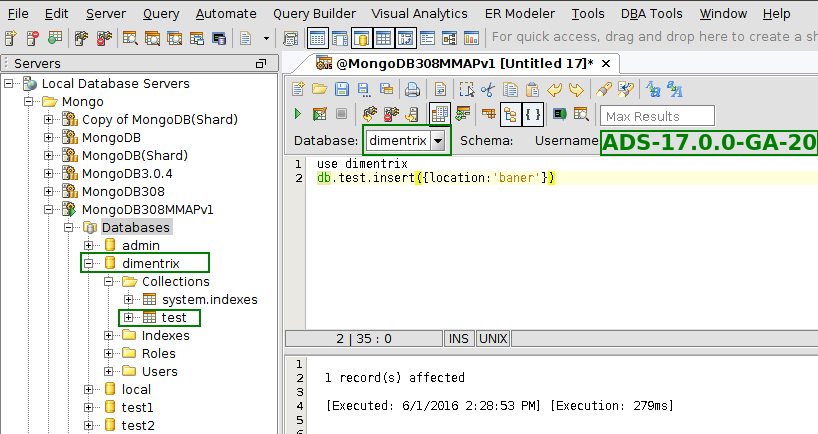Open the ER Modeler menu
The height and width of the screenshot is (434, 818).
pos(520,14)
